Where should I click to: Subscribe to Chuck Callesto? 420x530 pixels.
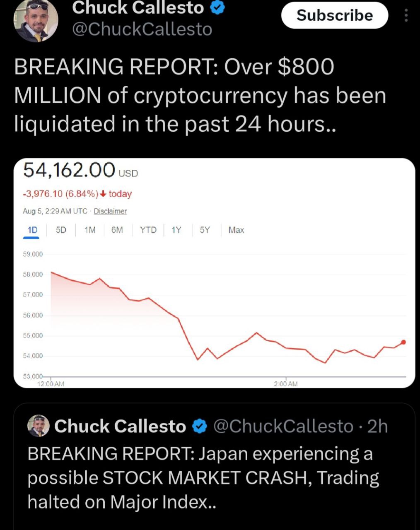coord(335,15)
